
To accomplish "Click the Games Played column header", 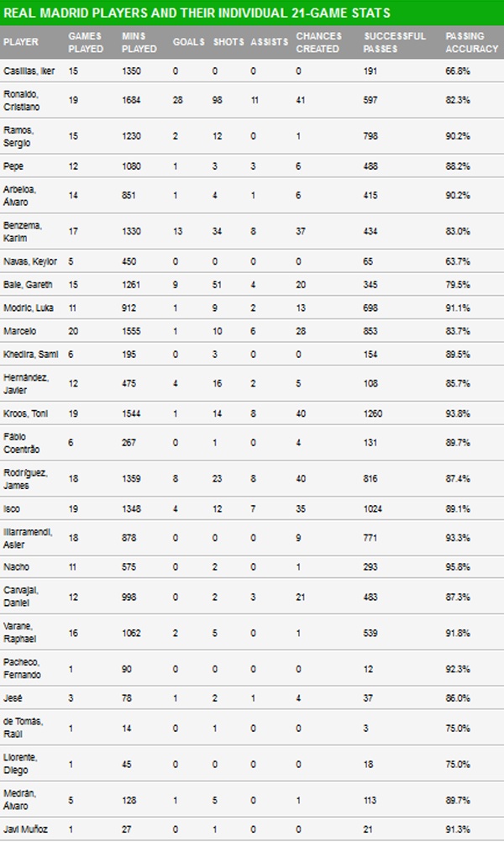I will [85, 43].
